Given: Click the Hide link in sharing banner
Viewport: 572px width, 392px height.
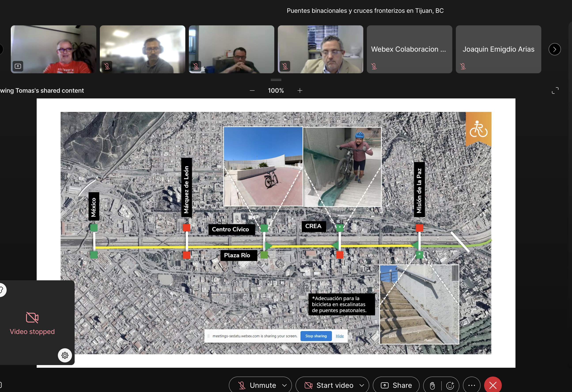Looking at the screenshot, I should pyautogui.click(x=339, y=336).
